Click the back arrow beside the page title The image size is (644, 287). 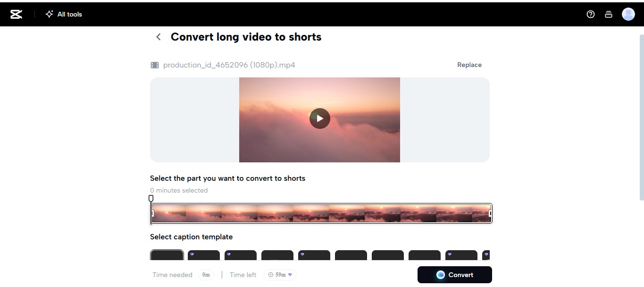pyautogui.click(x=158, y=36)
